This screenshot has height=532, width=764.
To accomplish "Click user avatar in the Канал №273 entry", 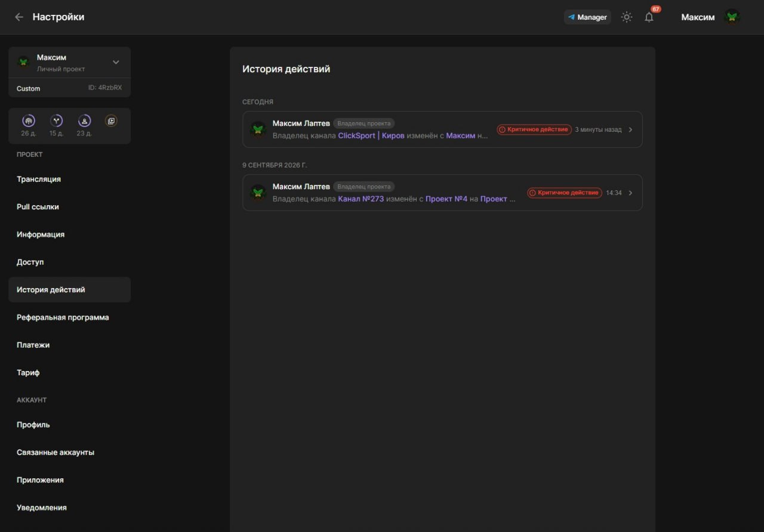I will click(x=258, y=193).
